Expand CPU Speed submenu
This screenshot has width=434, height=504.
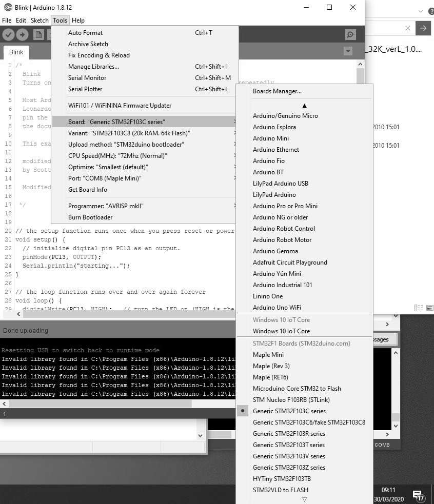pos(144,155)
